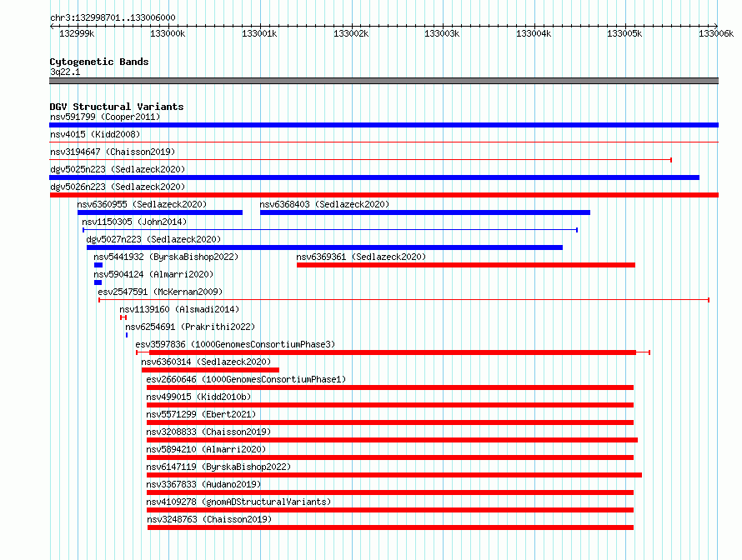The height and width of the screenshot is (560, 742).
Task: Click the chr3:132998701..133006000 coordinates text
Action: point(113,17)
